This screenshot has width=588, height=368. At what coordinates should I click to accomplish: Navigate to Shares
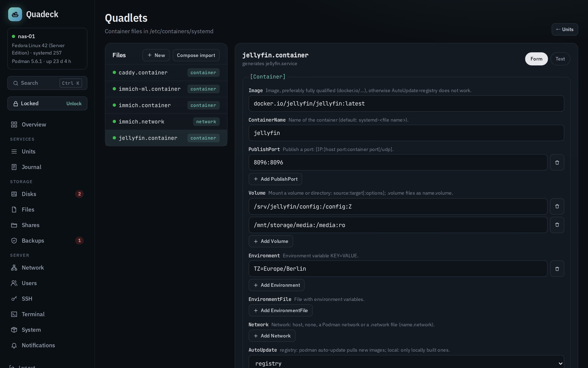pyautogui.click(x=47, y=225)
